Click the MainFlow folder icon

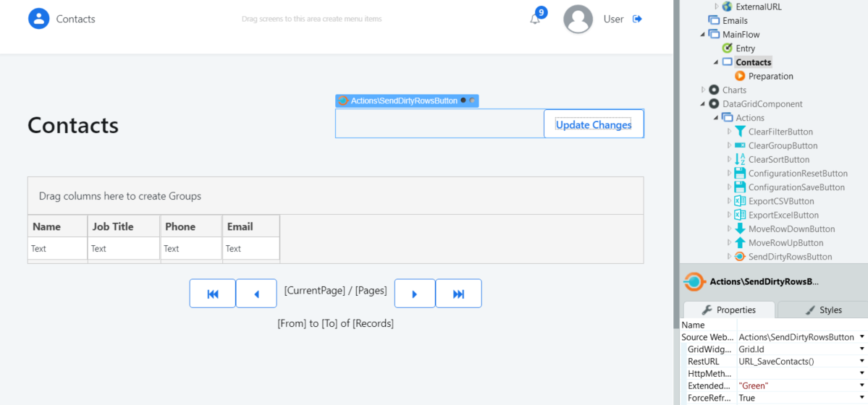(x=714, y=34)
